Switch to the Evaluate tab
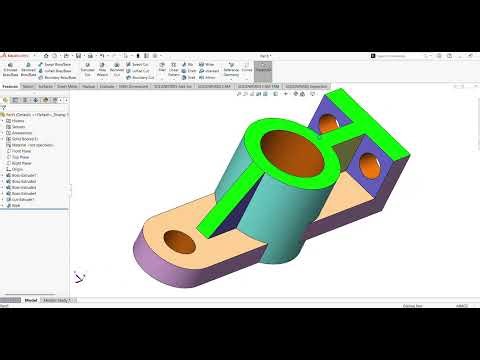This screenshot has width=480, height=360. click(x=107, y=86)
